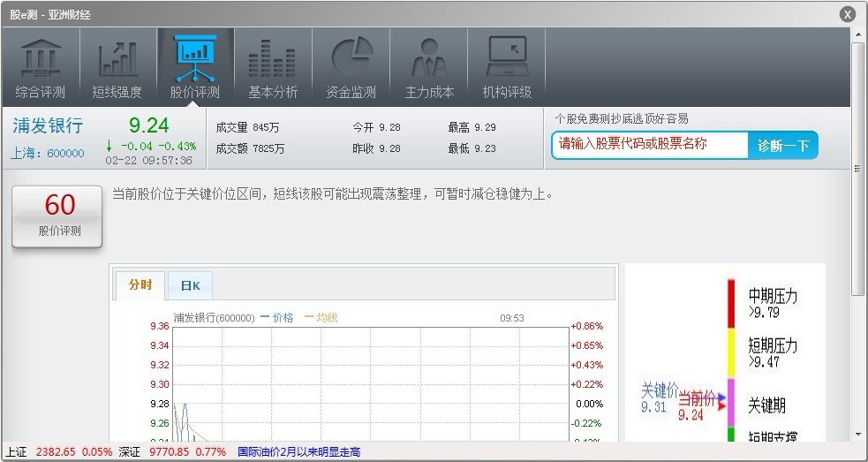
Task: Click the 09:53 chart time label
Action: [x=512, y=318]
